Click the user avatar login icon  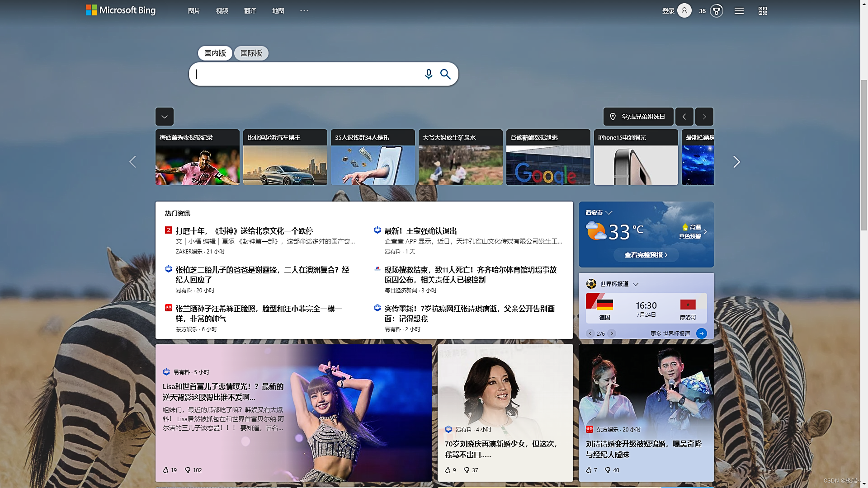coord(684,11)
